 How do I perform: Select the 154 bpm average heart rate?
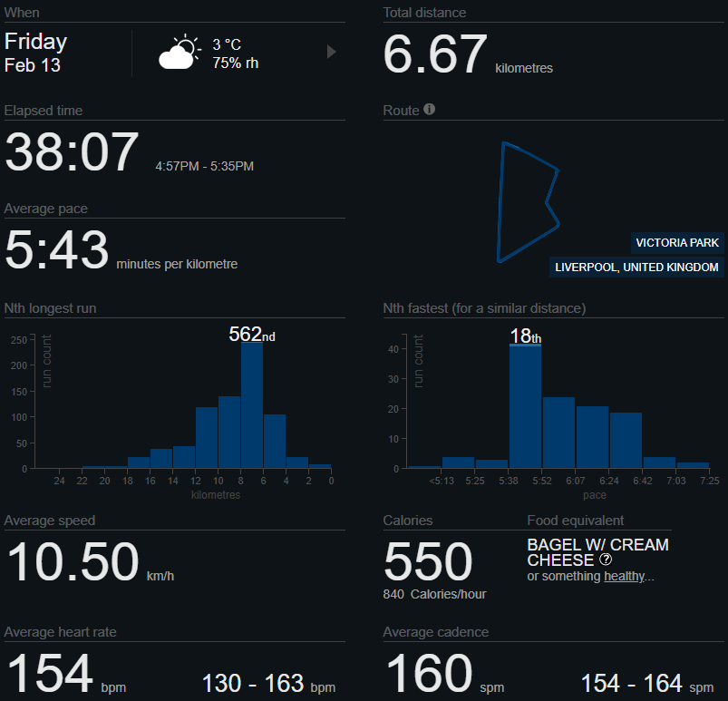coord(51,675)
